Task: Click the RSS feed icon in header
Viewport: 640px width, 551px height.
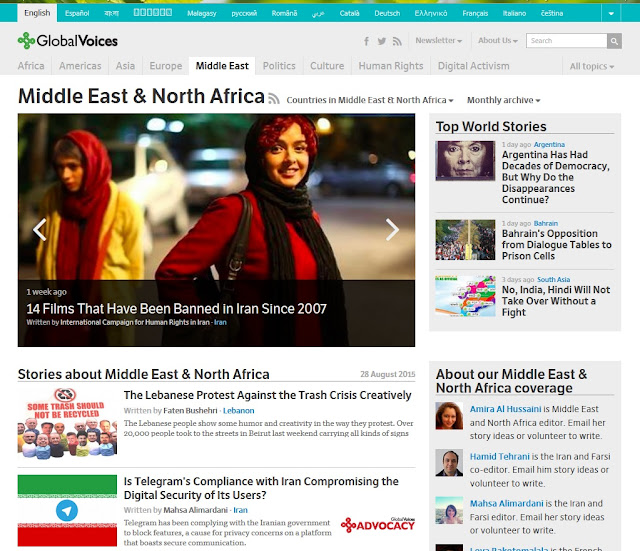Action: click(x=397, y=41)
